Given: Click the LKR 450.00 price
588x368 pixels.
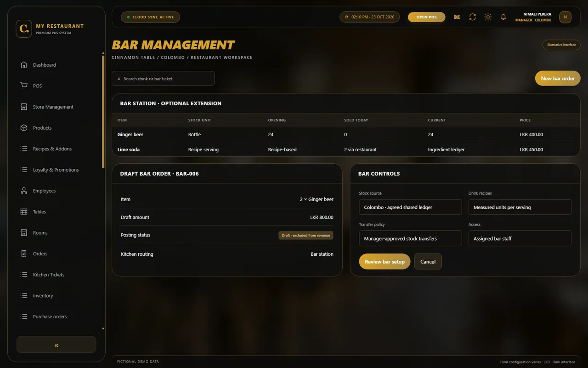Looking at the screenshot, I should point(531,149).
